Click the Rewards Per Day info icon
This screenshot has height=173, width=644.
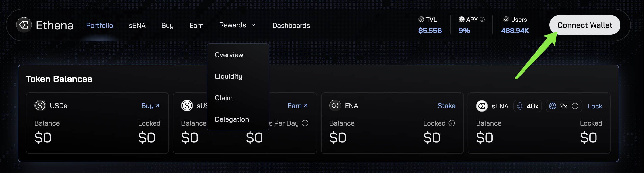click(x=305, y=123)
